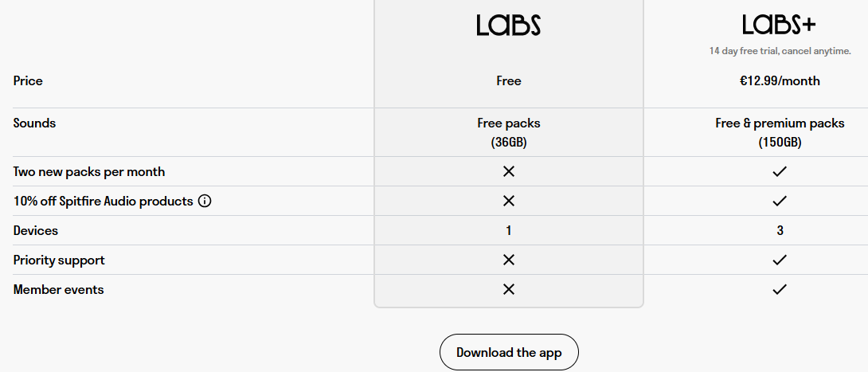Click the Download the app button
868x372 pixels.
tap(509, 352)
